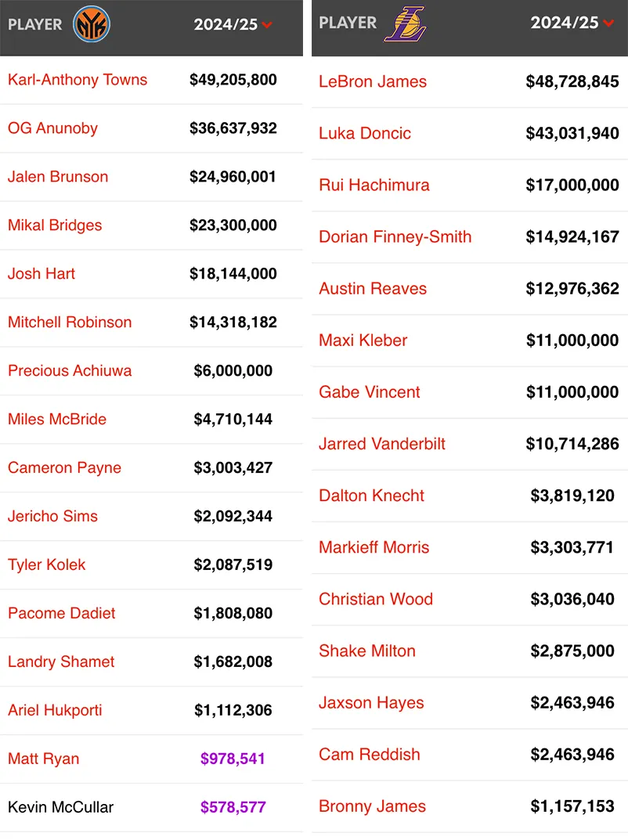This screenshot has width=628, height=840.
Task: Click Matt Ryan's purple $978,541 salary
Action: pos(233,759)
